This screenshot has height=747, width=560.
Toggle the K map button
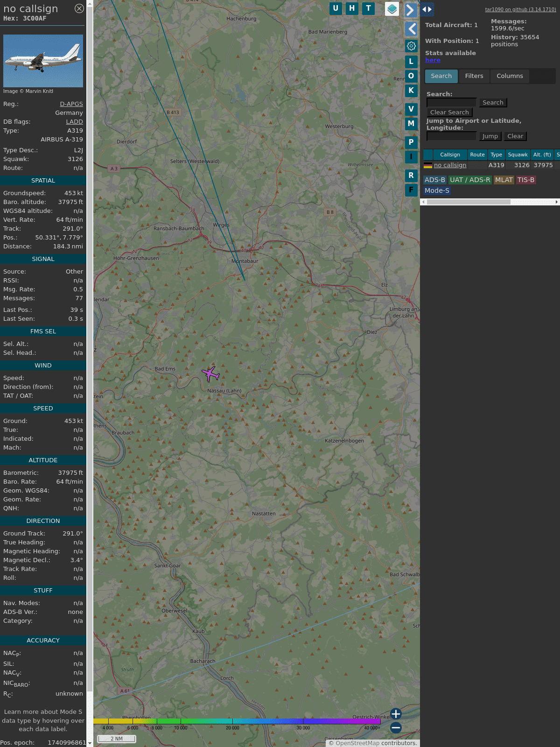411,91
